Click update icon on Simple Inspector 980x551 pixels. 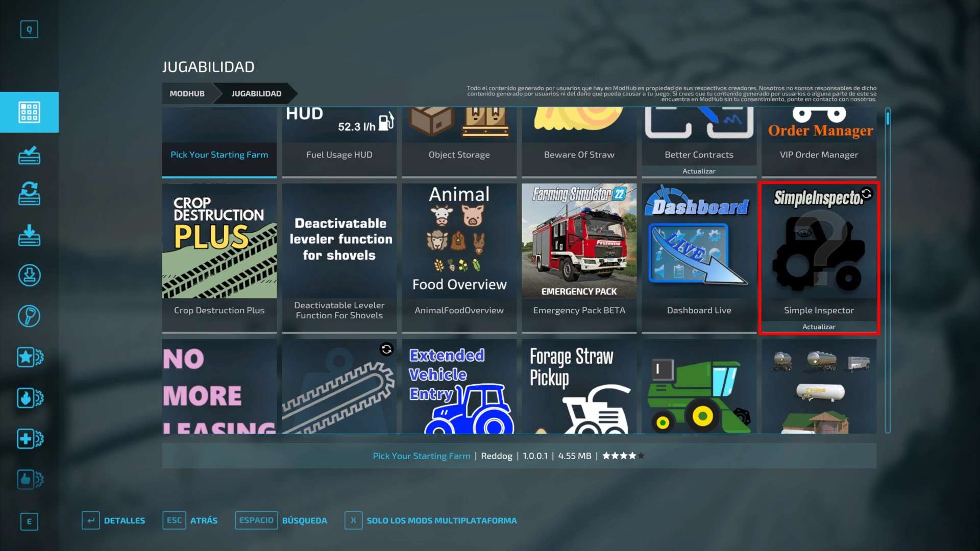point(866,194)
